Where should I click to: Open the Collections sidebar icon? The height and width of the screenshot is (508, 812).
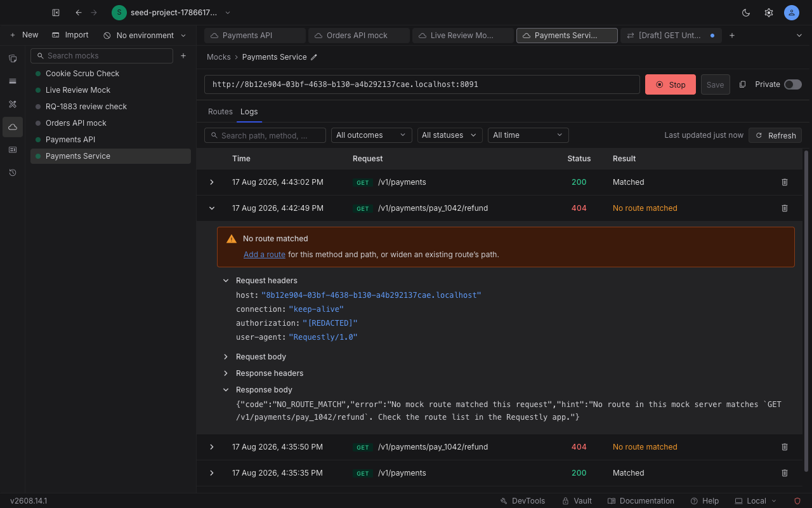point(13,58)
